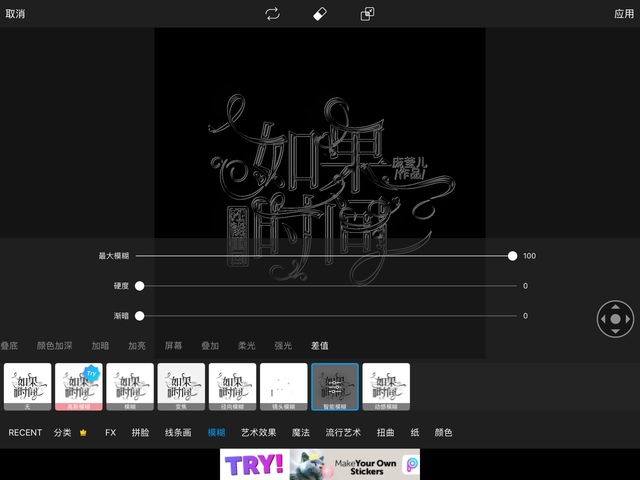Viewport: 640px width, 480px height.
Task: Tap the swap/invert arrows icon
Action: [x=272, y=14]
